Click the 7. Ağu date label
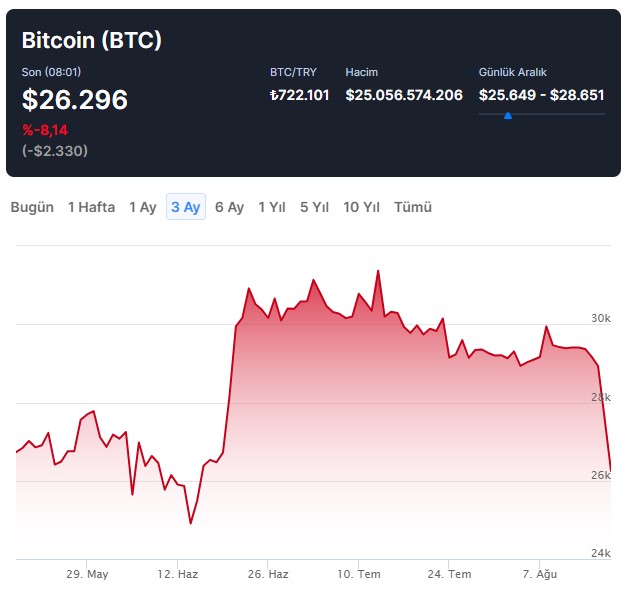The width and height of the screenshot is (625, 603). (539, 574)
